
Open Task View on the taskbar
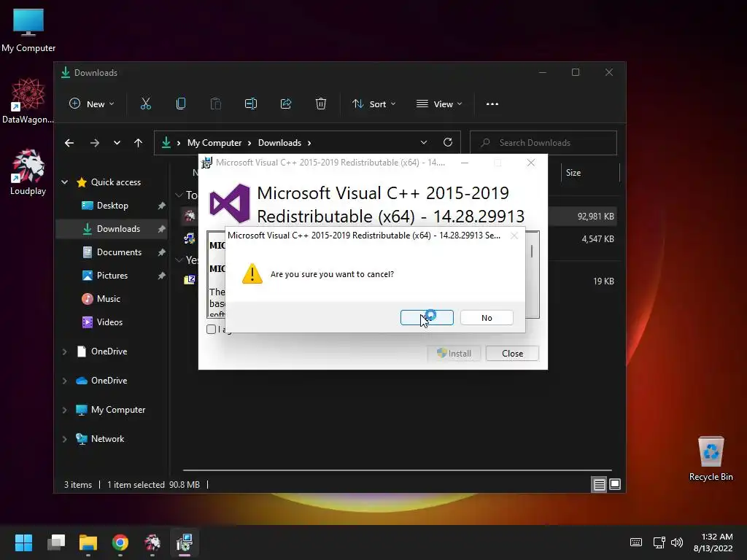(x=56, y=542)
